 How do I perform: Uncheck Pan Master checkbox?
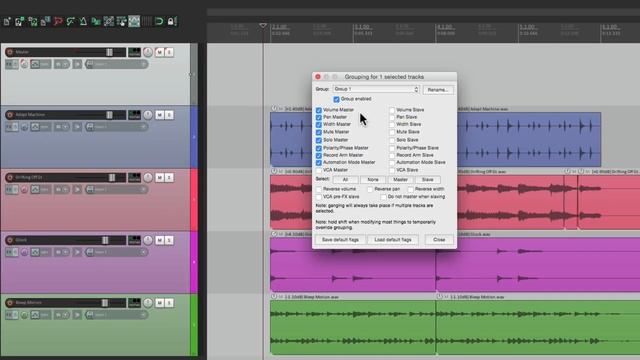tap(319, 118)
